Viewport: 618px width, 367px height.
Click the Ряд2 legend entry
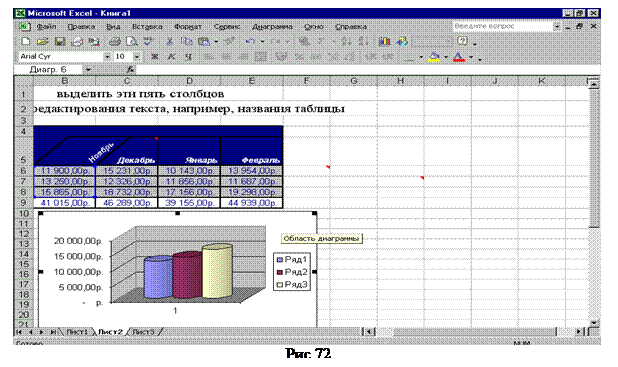click(292, 272)
